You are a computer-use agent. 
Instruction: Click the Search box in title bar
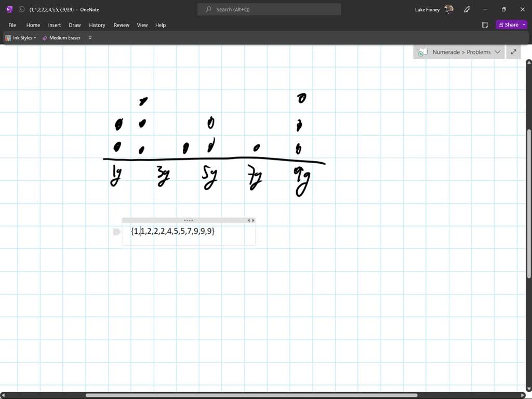(x=269, y=9)
